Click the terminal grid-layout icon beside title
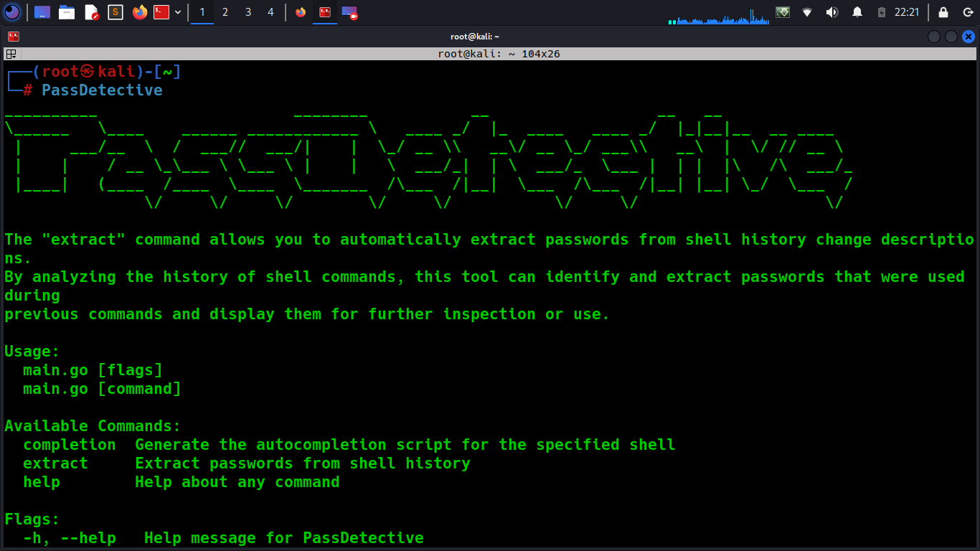 (11, 54)
